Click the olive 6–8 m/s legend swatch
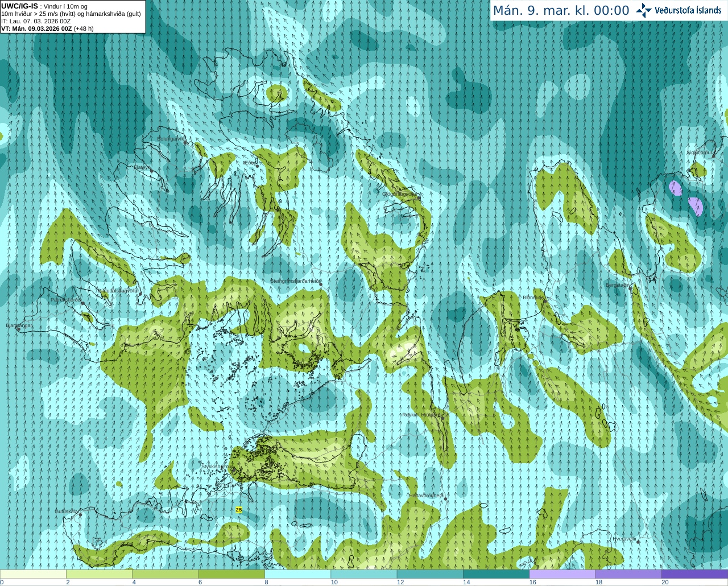The width and height of the screenshot is (728, 586). 231,574
